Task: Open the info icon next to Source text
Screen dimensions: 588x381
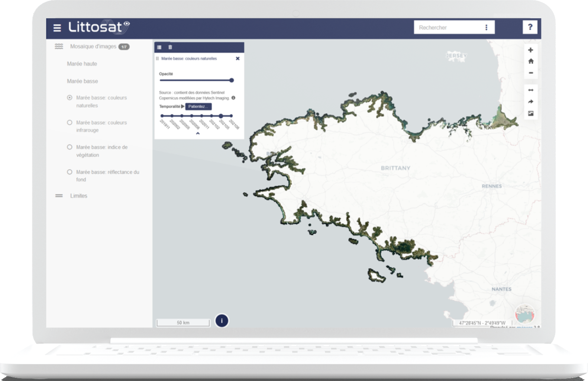Action: (x=235, y=98)
